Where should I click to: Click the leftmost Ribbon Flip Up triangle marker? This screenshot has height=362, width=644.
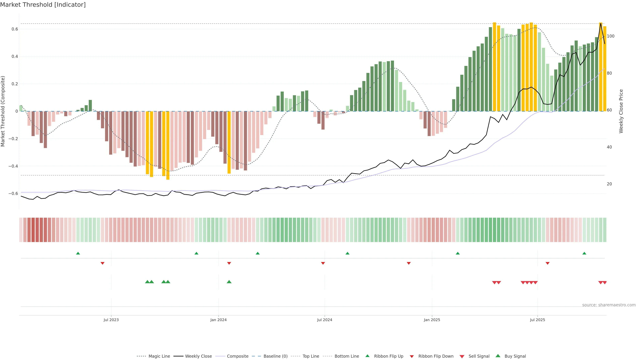click(x=78, y=253)
